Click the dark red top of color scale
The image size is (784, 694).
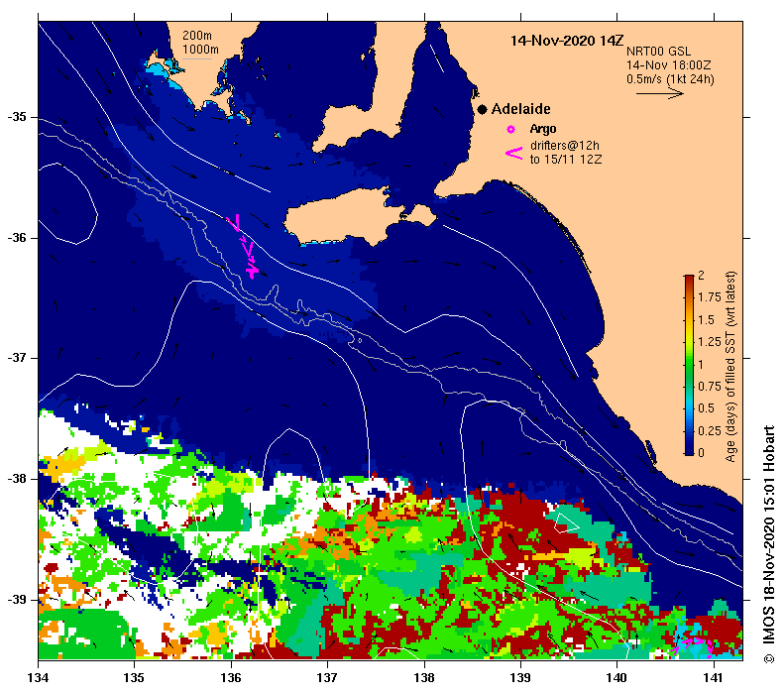coord(689,279)
